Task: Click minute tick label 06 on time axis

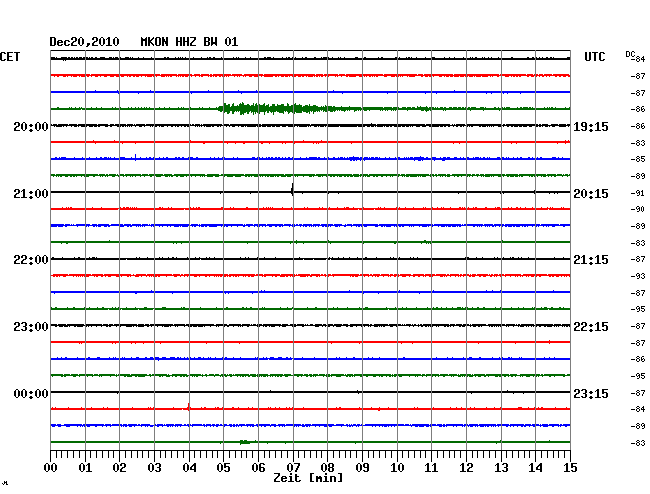Action: pos(258,468)
